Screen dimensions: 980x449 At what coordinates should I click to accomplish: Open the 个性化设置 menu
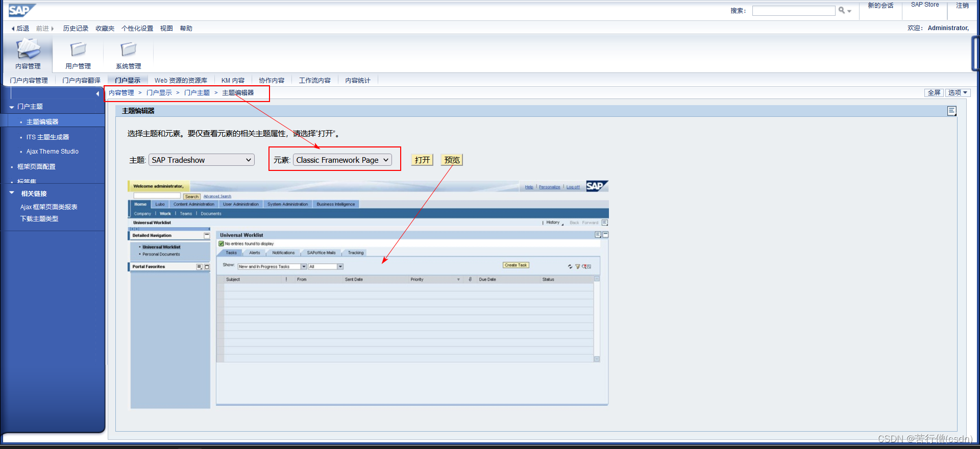point(137,29)
